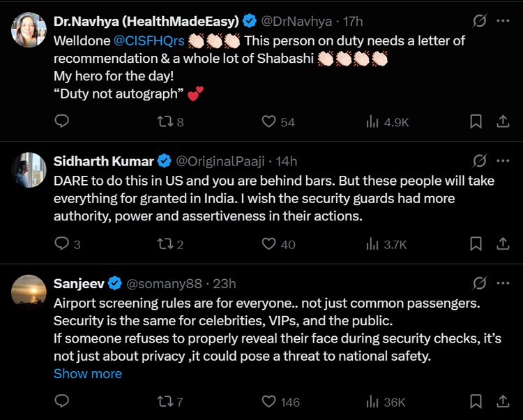Image resolution: width=523 pixels, height=420 pixels.
Task: Open the @OriginalPaaji profile handle
Action: pos(220,161)
